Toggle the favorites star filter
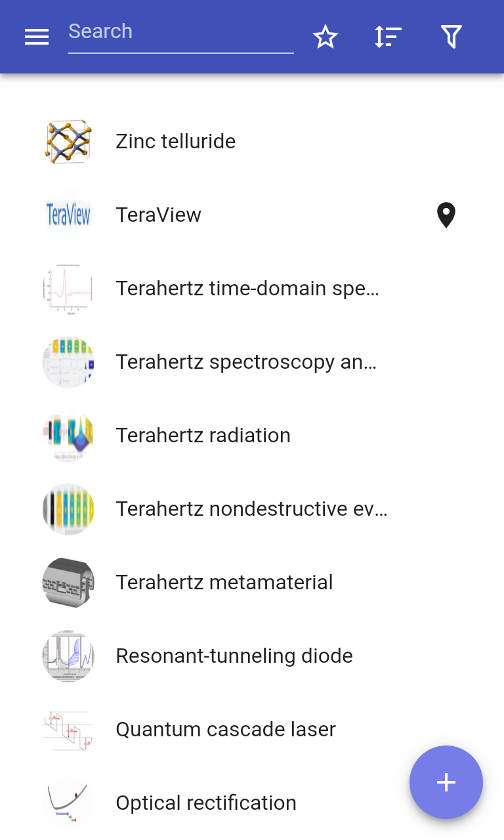This screenshot has width=504, height=840. click(x=325, y=37)
